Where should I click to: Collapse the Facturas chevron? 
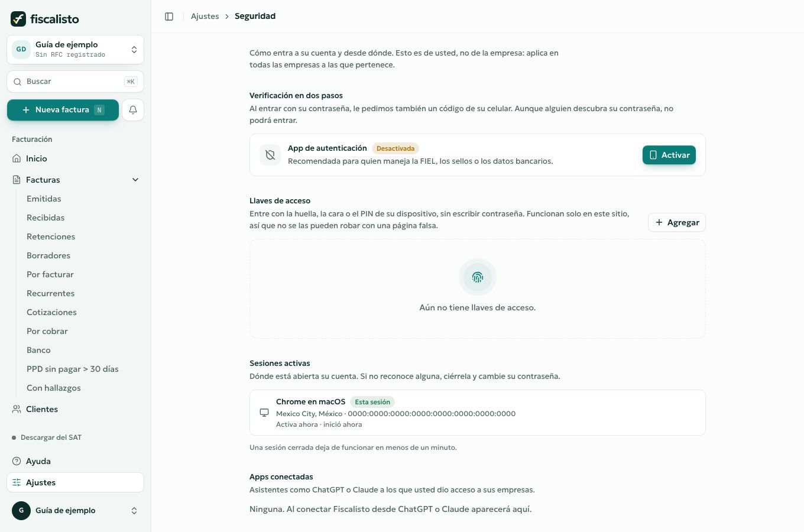(135, 180)
